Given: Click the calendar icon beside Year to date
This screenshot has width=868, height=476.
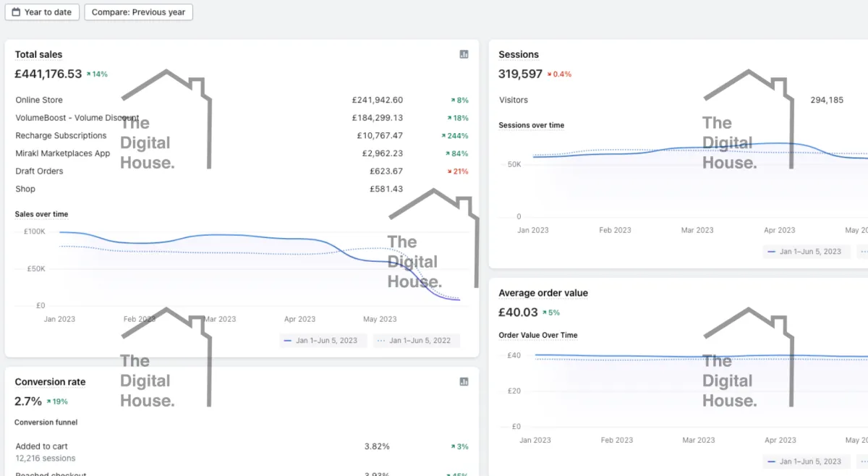Looking at the screenshot, I should tap(17, 12).
